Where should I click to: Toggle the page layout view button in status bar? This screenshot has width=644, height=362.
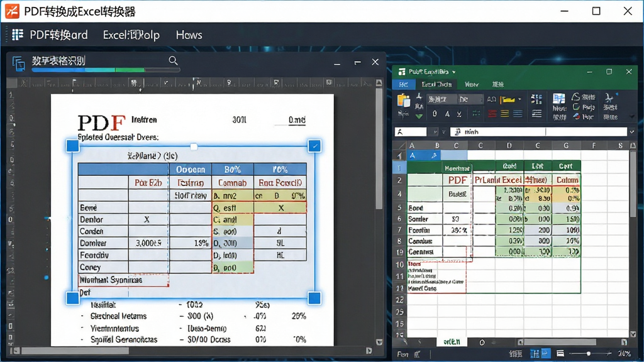pyautogui.click(x=546, y=353)
